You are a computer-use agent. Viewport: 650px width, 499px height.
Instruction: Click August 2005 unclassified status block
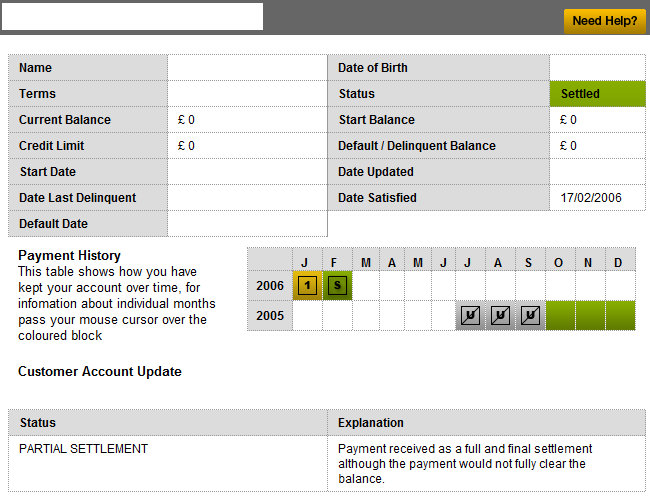tap(501, 316)
